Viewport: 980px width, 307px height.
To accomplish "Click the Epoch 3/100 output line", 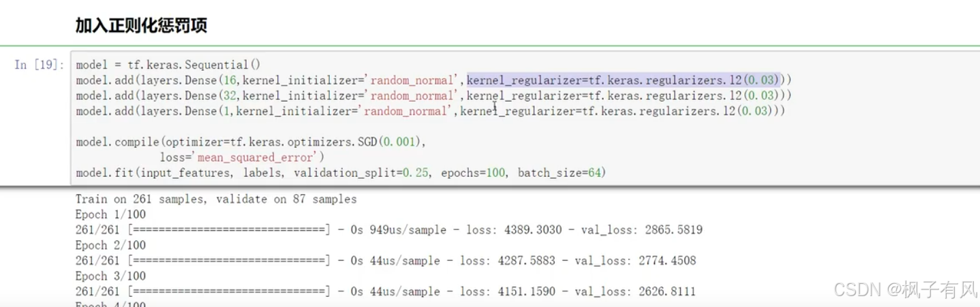I will tap(110, 276).
